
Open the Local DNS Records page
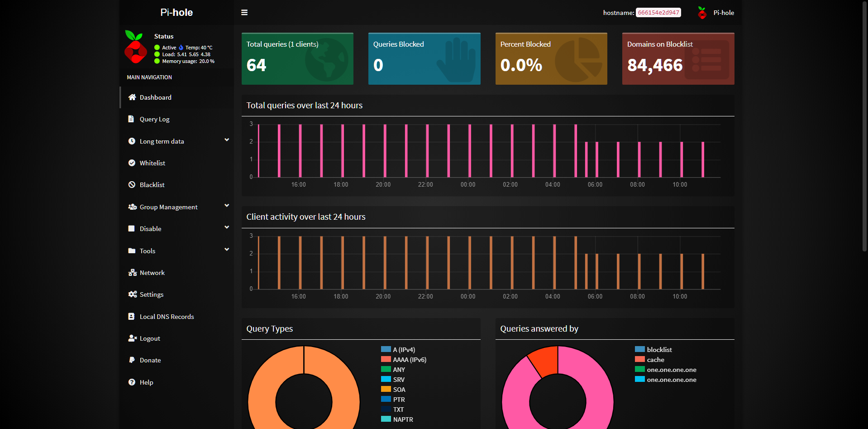(x=167, y=317)
